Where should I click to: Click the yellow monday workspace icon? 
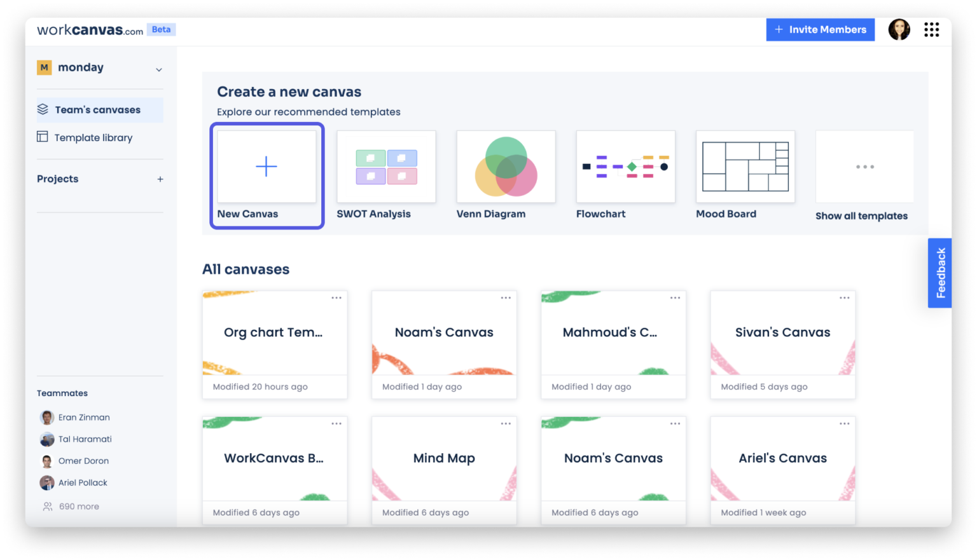[x=43, y=67]
